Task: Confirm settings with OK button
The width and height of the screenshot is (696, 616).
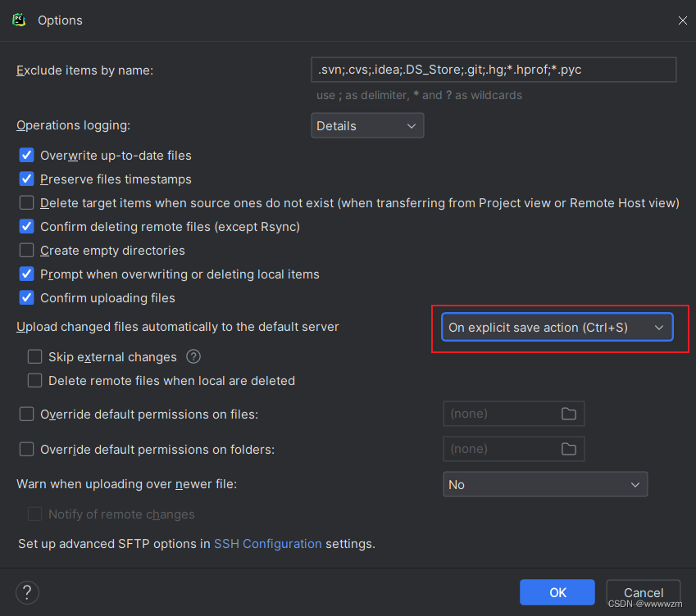Action: (x=557, y=592)
